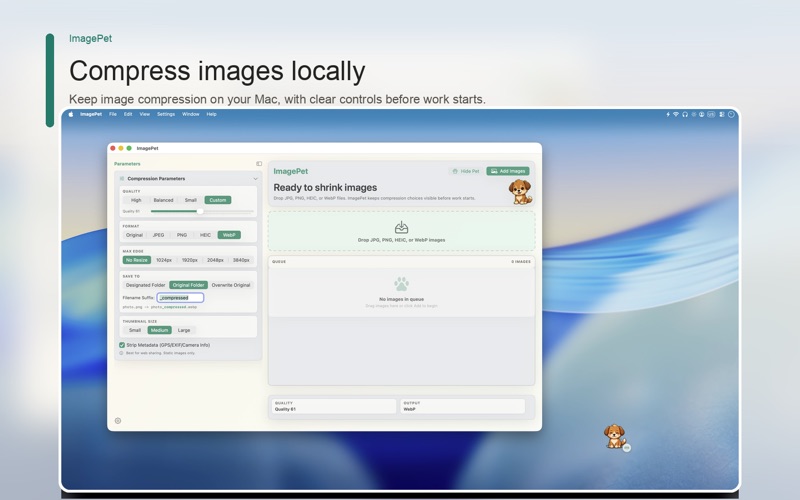Click the quality slider handle
The image size is (800, 500).
200,211
